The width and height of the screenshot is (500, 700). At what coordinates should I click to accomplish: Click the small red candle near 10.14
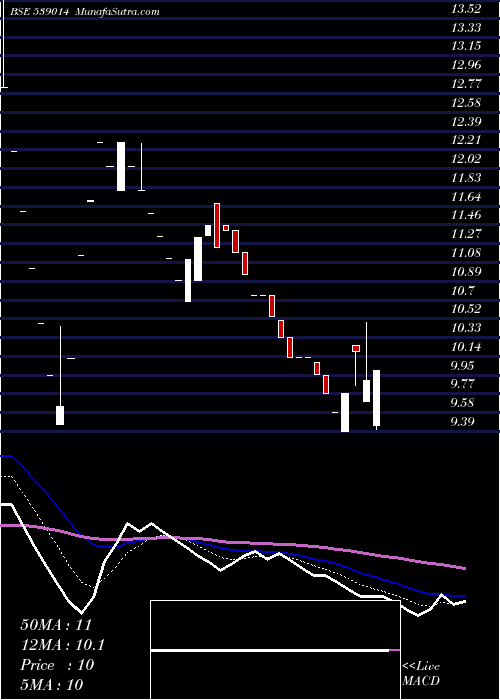[x=356, y=348]
